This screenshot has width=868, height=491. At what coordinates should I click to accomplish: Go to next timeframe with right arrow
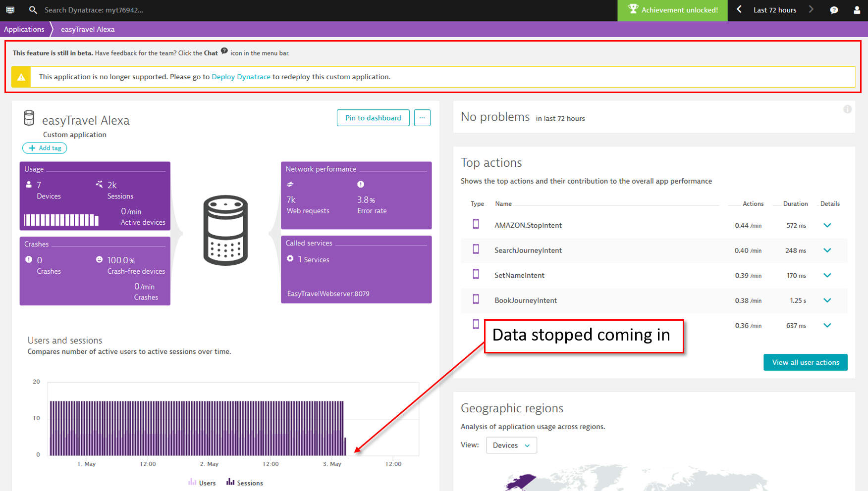(x=811, y=9)
